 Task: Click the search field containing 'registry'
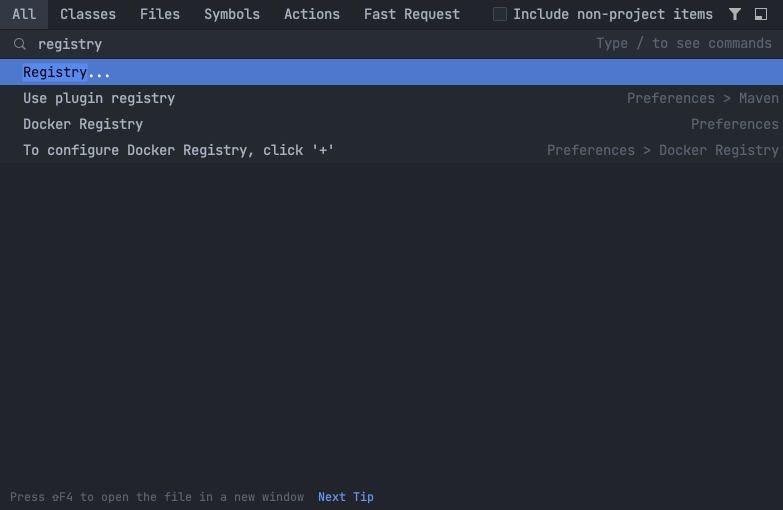click(300, 44)
